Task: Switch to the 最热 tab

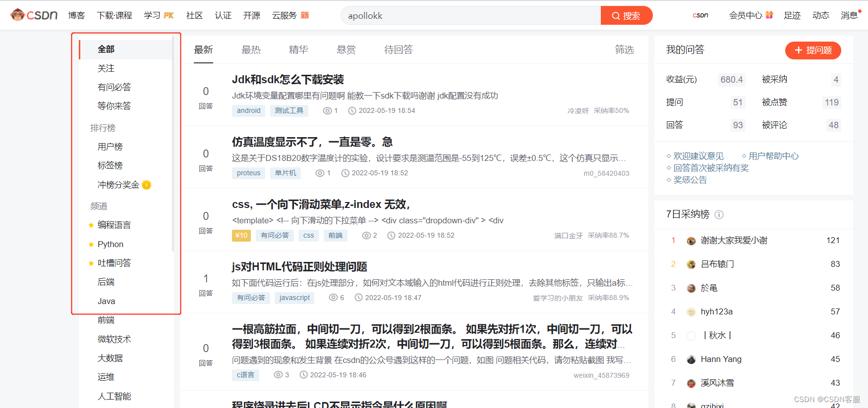Action: tap(251, 50)
